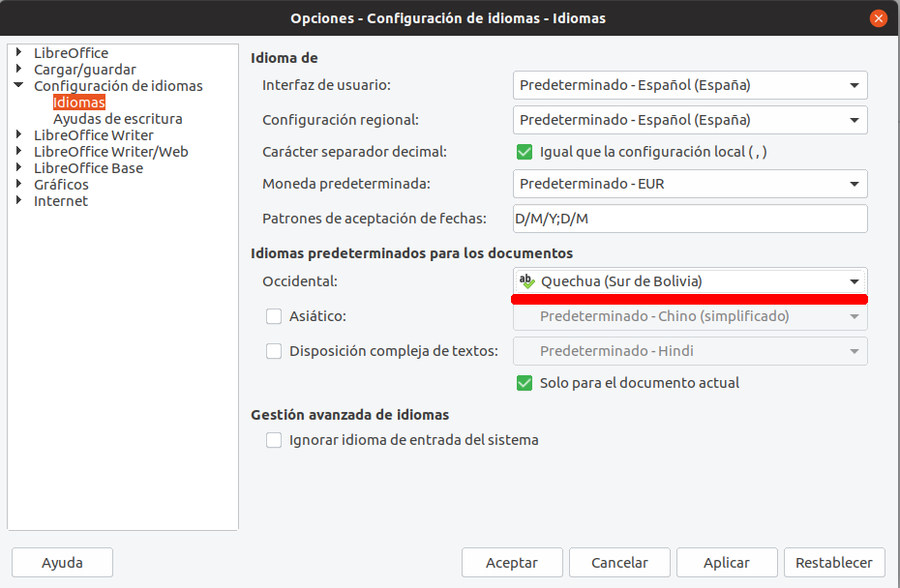This screenshot has height=588, width=900.
Task: Expand the LibreOffice Base tree node
Action: click(x=19, y=167)
